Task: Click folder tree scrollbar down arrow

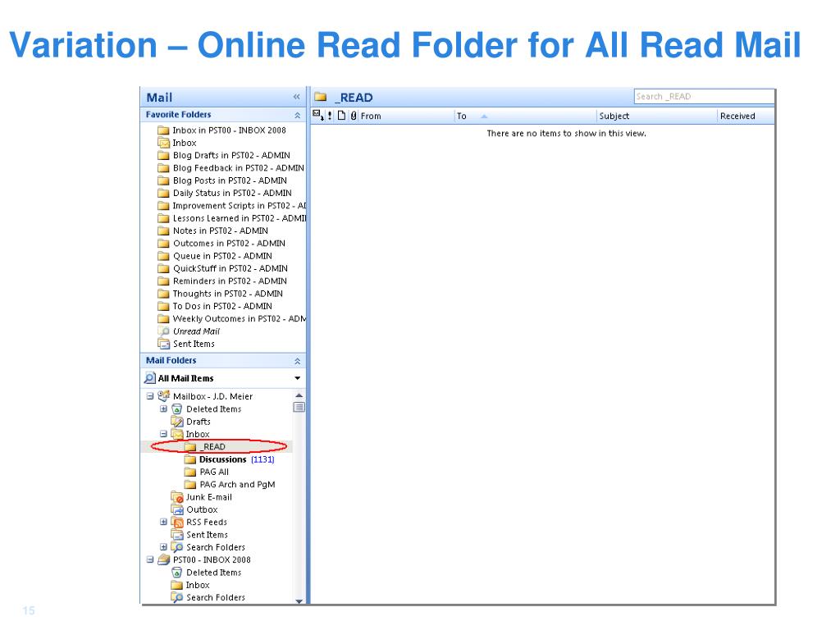Action: tap(299, 601)
